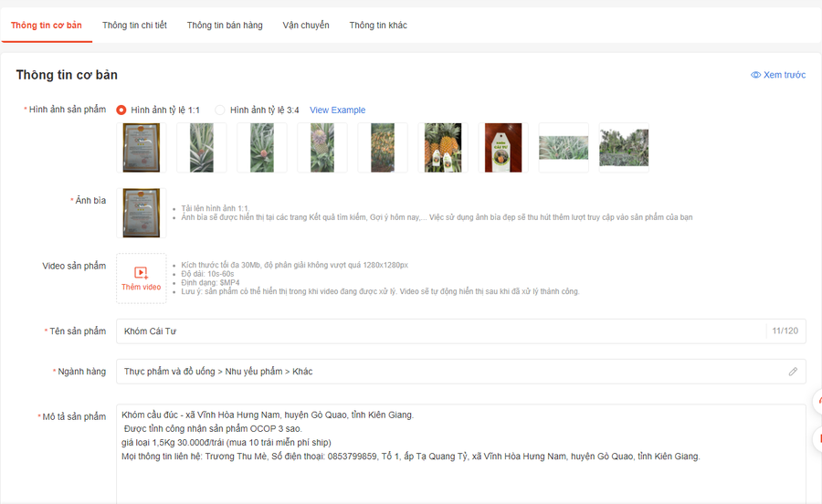The width and height of the screenshot is (822, 504).
Task: Select the certificate image, first product thumbnail
Action: coord(142,148)
